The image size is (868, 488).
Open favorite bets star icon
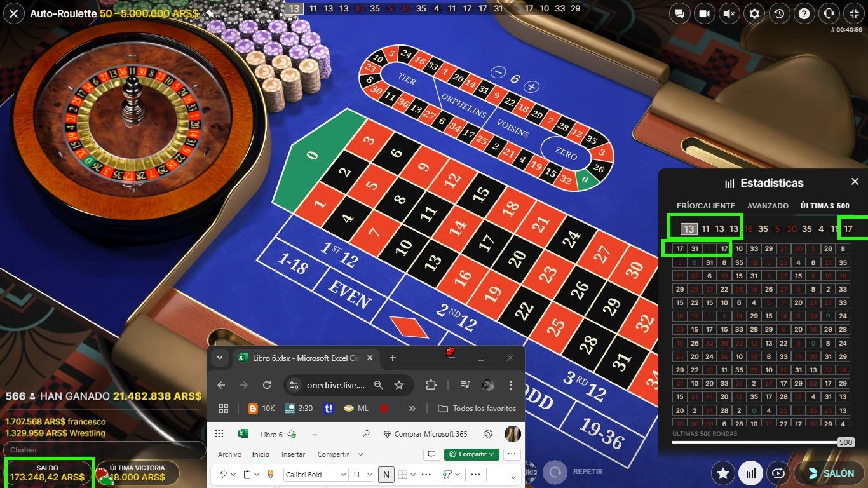[x=723, y=473]
